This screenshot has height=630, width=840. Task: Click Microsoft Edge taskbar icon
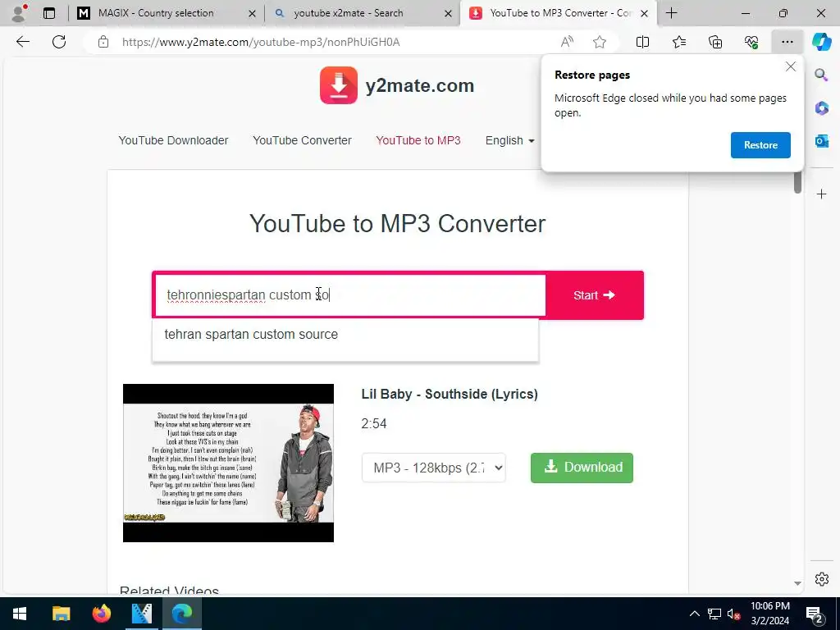[181, 614]
